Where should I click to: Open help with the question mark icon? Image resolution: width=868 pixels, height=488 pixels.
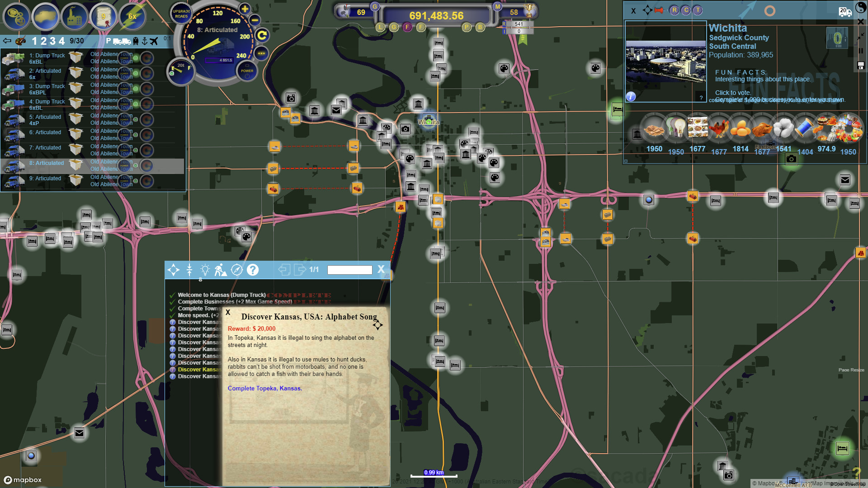coord(252,270)
